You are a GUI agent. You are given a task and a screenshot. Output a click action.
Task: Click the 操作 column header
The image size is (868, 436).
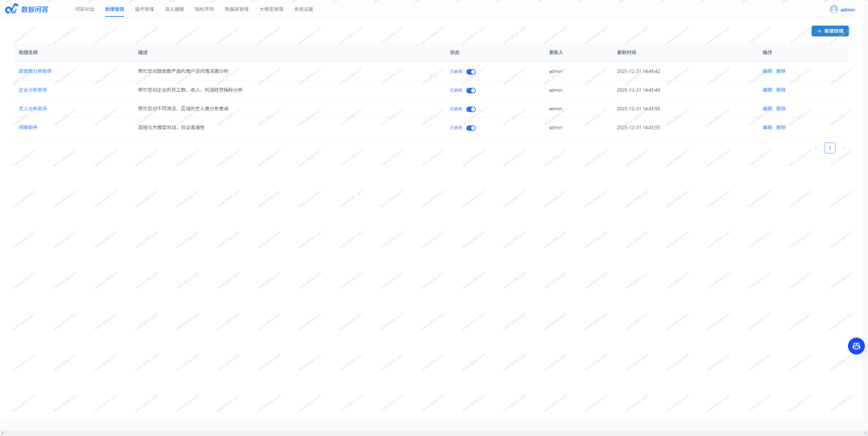[x=768, y=52]
